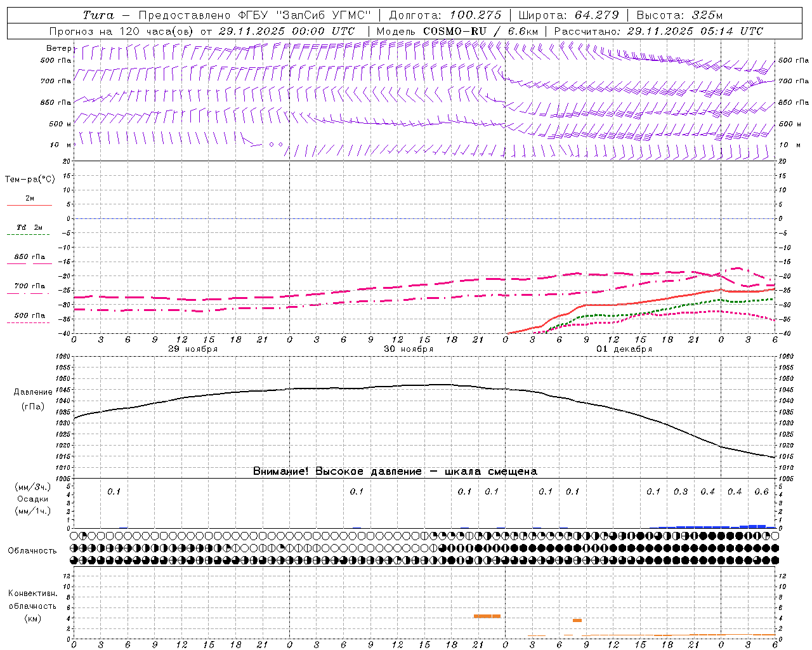
Task: Click the model name 'COSMO-RU / 6.6км'
Action: 481,31
